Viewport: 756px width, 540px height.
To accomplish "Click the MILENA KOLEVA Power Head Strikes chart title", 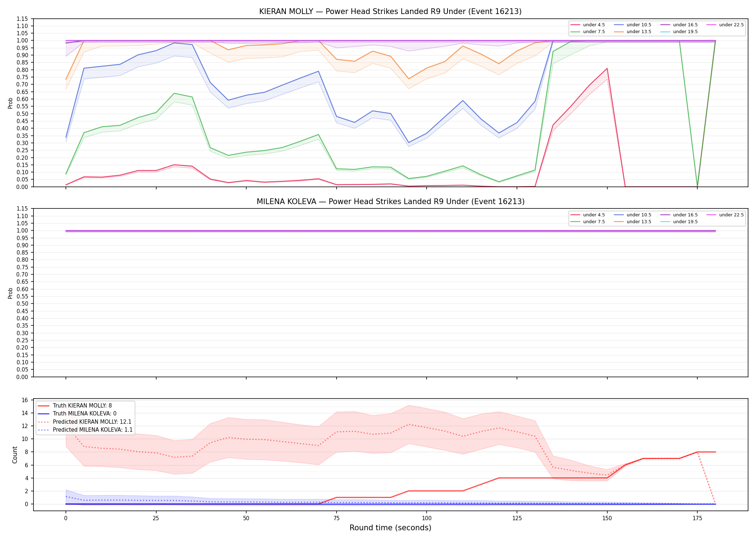I will (x=390, y=202).
